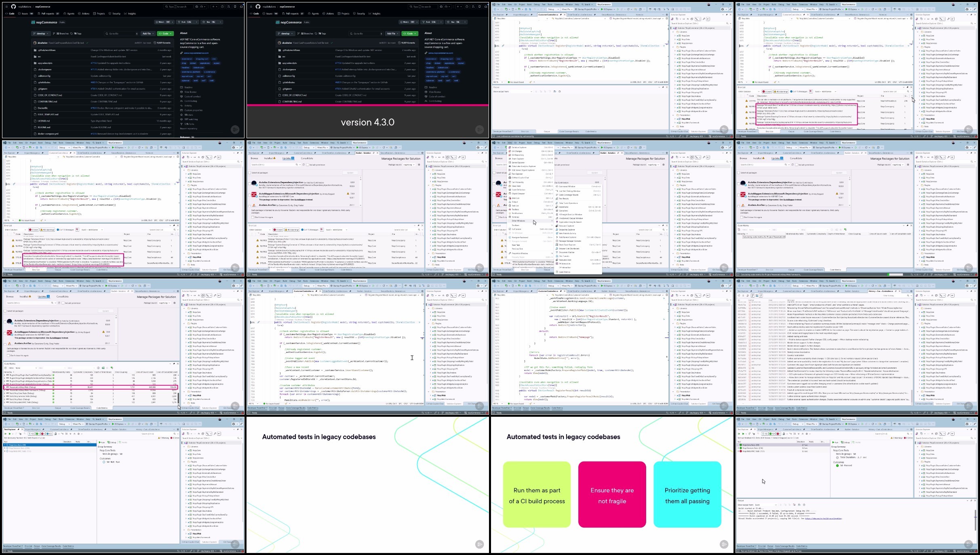Click src folder icon in full GitHub file listing
980x555 pixels.
[x=35, y=57]
